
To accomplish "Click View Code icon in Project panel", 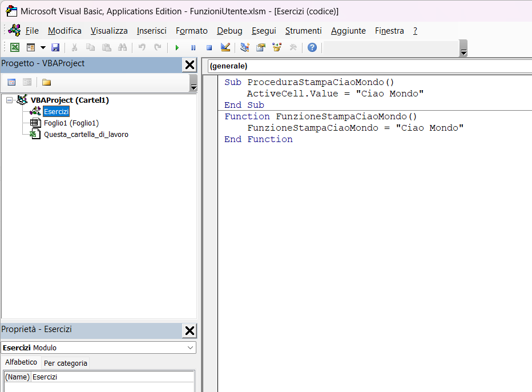I will (11, 82).
